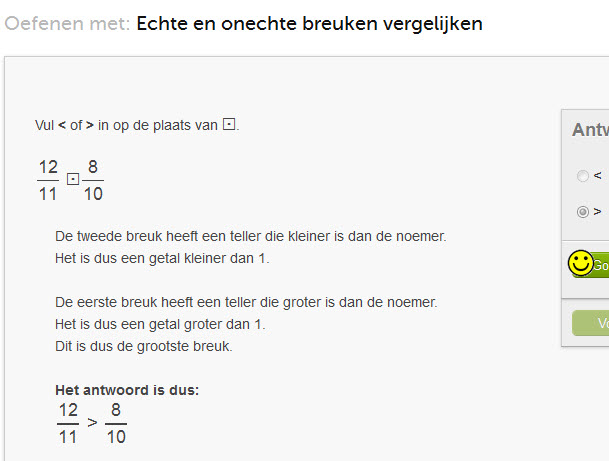Click the line 'Dit is dus de grootste breuk.'
The image size is (609, 461).
pyautogui.click(x=144, y=346)
